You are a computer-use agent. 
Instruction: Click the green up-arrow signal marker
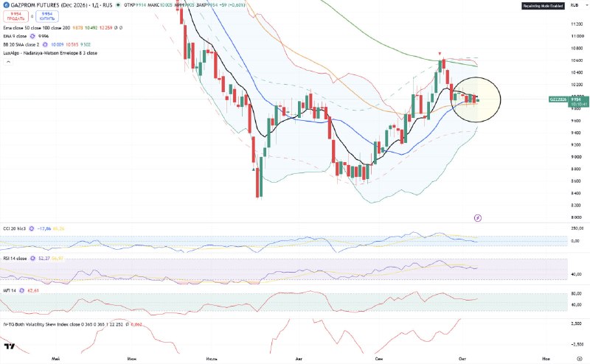(x=253, y=169)
